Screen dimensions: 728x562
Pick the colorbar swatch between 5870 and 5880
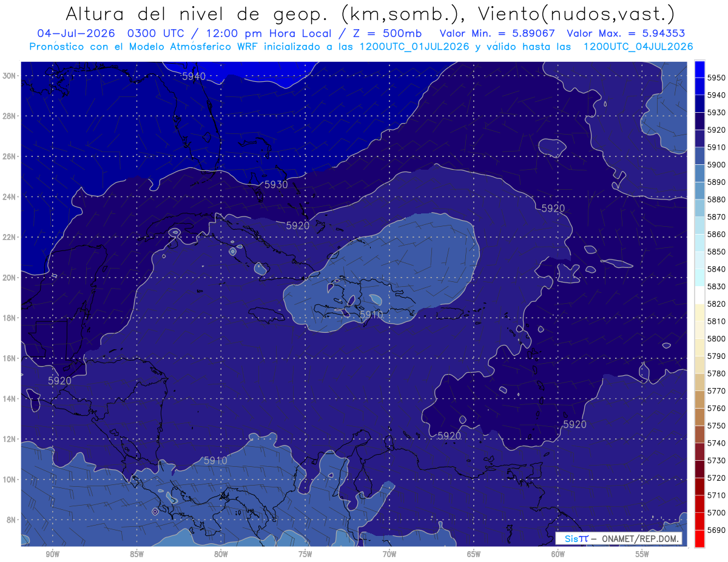click(x=699, y=208)
